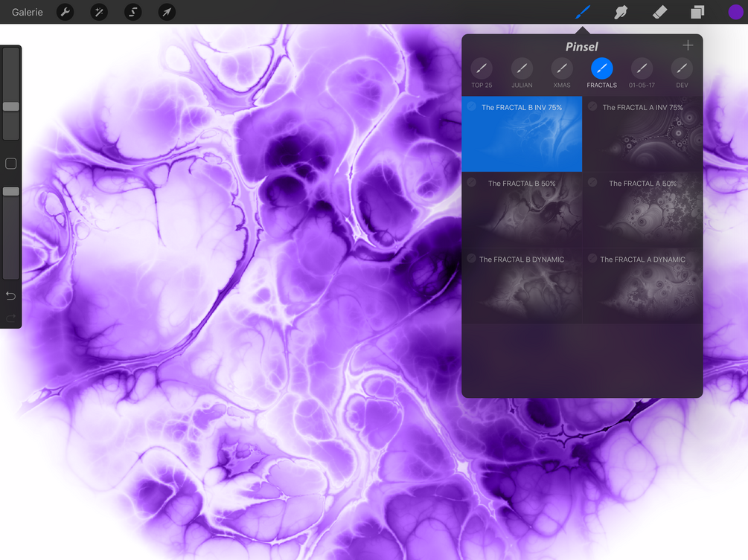Select the Brush tool in top bar
The image size is (748, 560).
583,12
